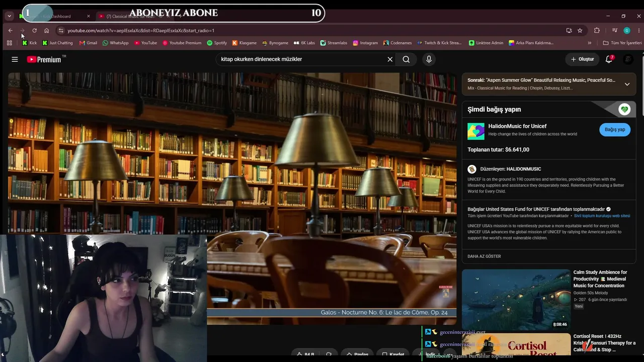The height and width of the screenshot is (362, 644).
Task: Open the media controls icon in browser toolbar
Action: coord(614,30)
